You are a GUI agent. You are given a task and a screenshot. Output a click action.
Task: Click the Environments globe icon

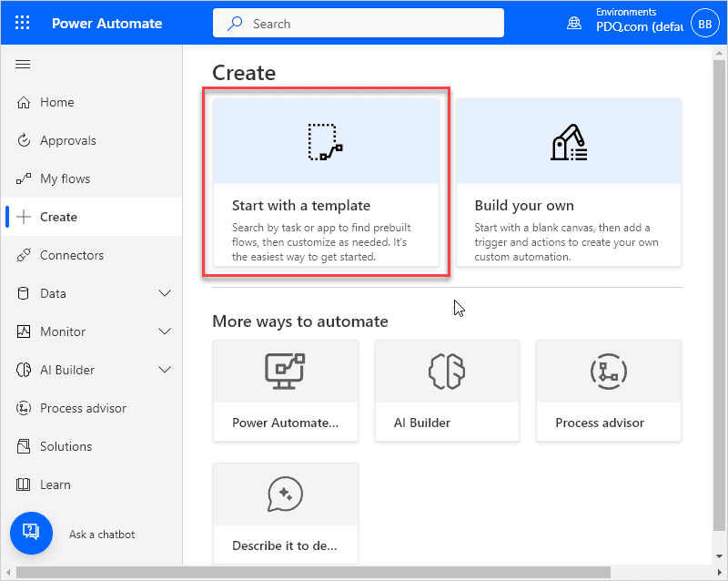[573, 22]
